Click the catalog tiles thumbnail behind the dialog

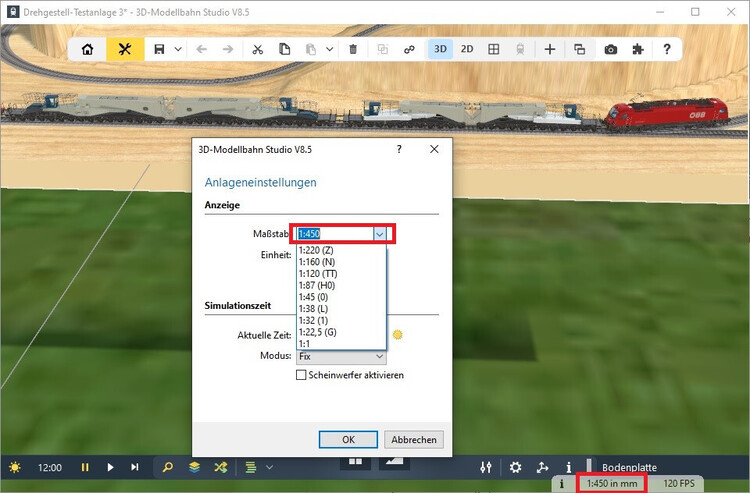355,461
